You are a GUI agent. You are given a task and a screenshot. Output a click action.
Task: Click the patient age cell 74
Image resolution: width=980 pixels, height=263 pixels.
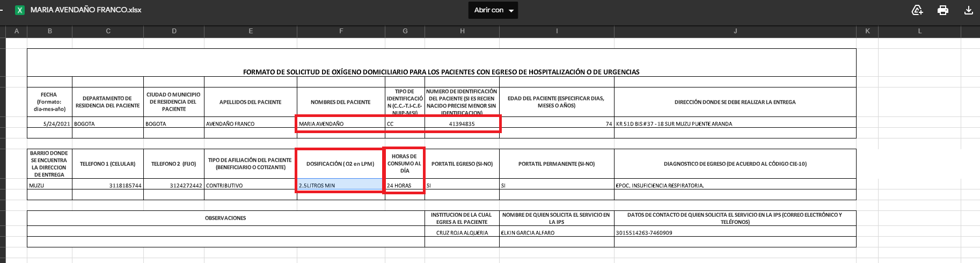click(x=557, y=123)
